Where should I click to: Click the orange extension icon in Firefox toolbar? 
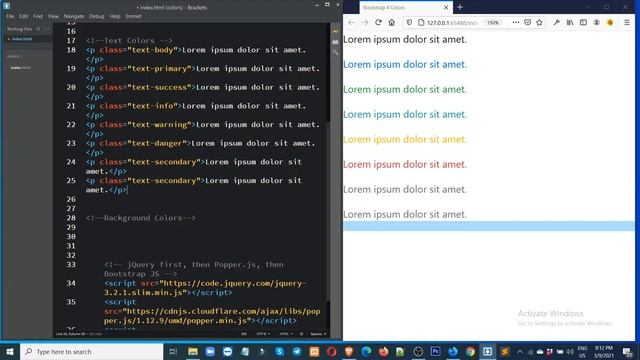point(610,22)
